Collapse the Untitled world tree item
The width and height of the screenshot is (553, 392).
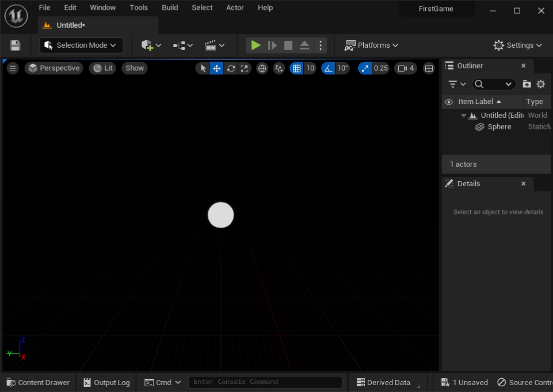pyautogui.click(x=464, y=116)
